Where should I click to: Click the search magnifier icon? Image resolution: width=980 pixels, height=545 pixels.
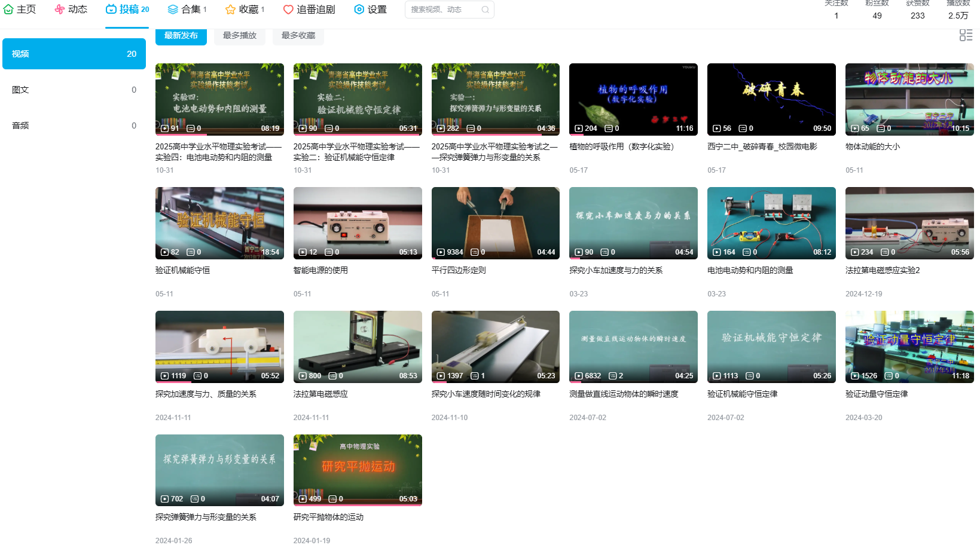[x=485, y=10]
